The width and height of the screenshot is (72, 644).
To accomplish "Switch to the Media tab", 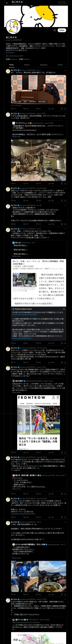I will point(60,65).
